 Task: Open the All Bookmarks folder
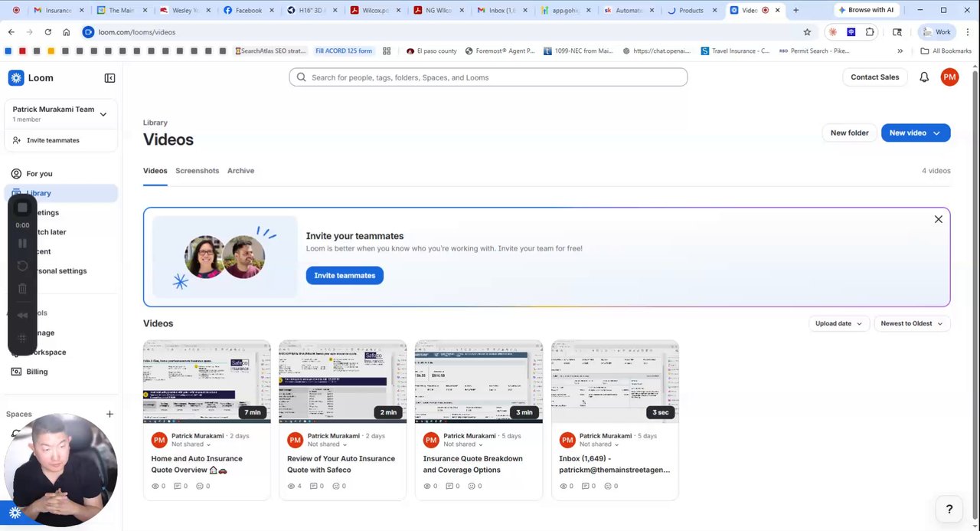pyautogui.click(x=946, y=51)
